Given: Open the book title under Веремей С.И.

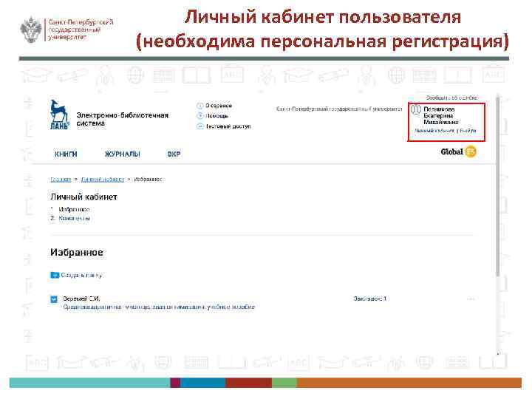Looking at the screenshot, I should pos(159,307).
